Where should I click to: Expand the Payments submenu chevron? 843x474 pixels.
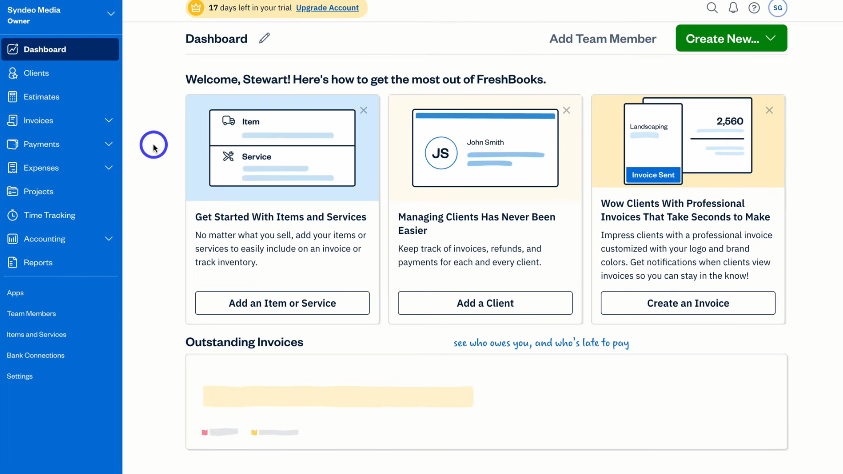(109, 144)
